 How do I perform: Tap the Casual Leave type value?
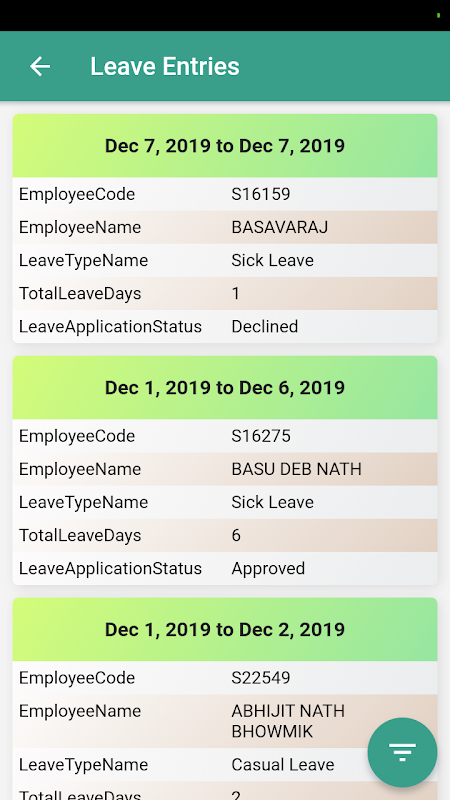[x=283, y=764]
